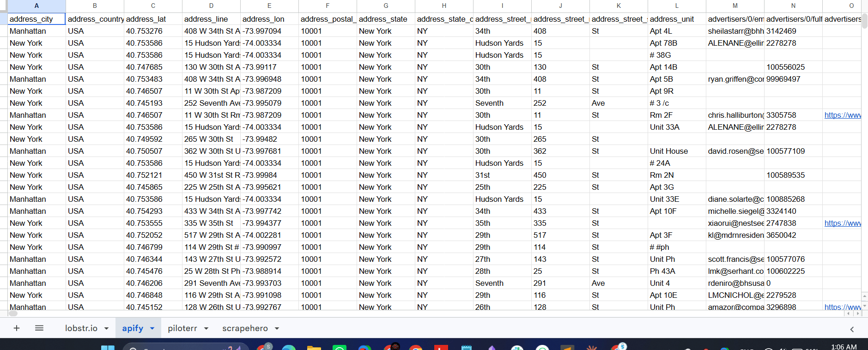Add a new sheet with plus icon
Image resolution: width=868 pixels, height=350 pixels.
[17, 328]
